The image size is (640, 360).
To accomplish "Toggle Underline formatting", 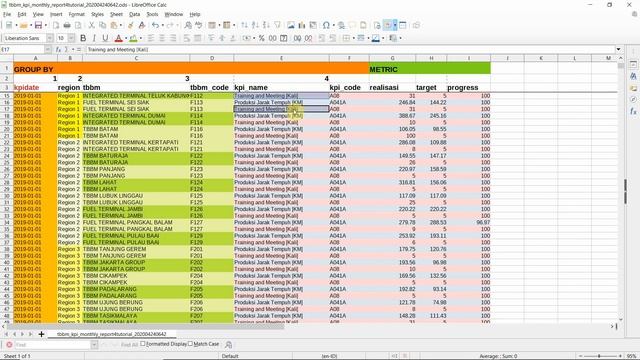I will [x=105, y=38].
